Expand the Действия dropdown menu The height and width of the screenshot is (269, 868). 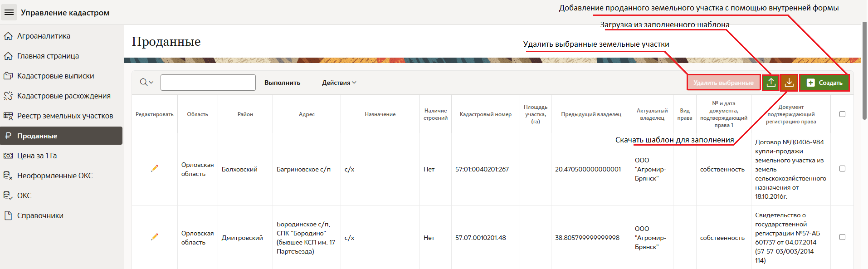(x=339, y=83)
